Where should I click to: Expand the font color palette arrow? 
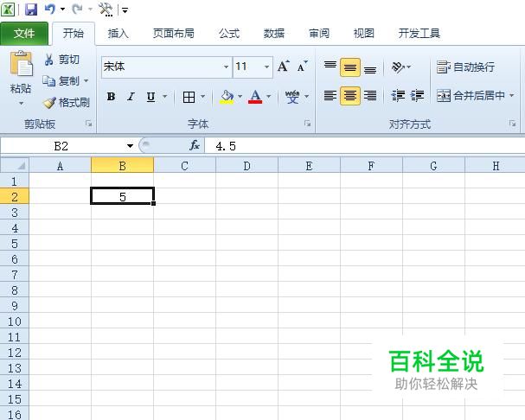[x=268, y=97]
